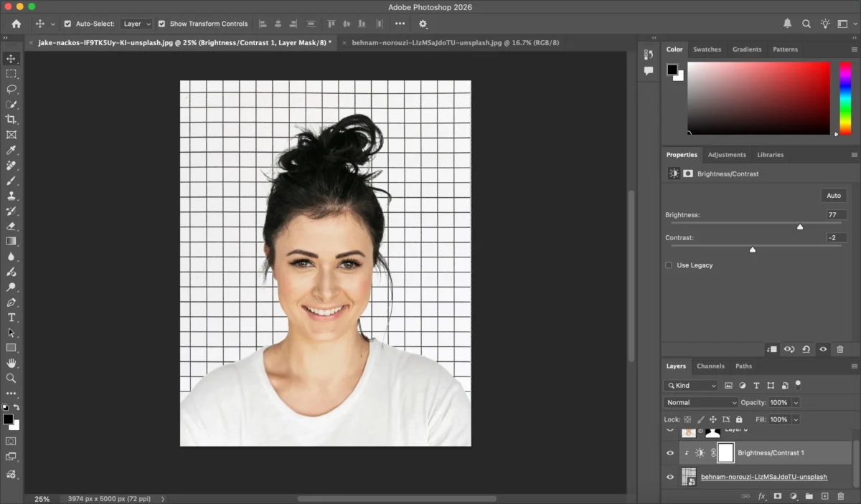Select the Eraser tool
This screenshot has width=861, height=504.
[x=11, y=226]
